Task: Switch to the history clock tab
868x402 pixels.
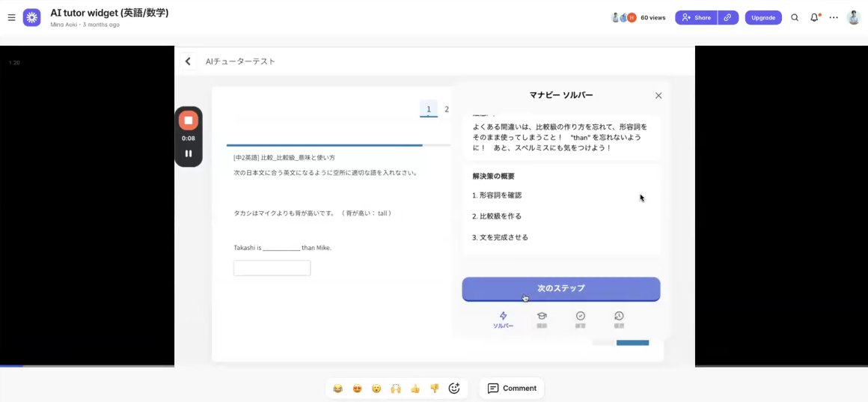Action: click(x=619, y=320)
